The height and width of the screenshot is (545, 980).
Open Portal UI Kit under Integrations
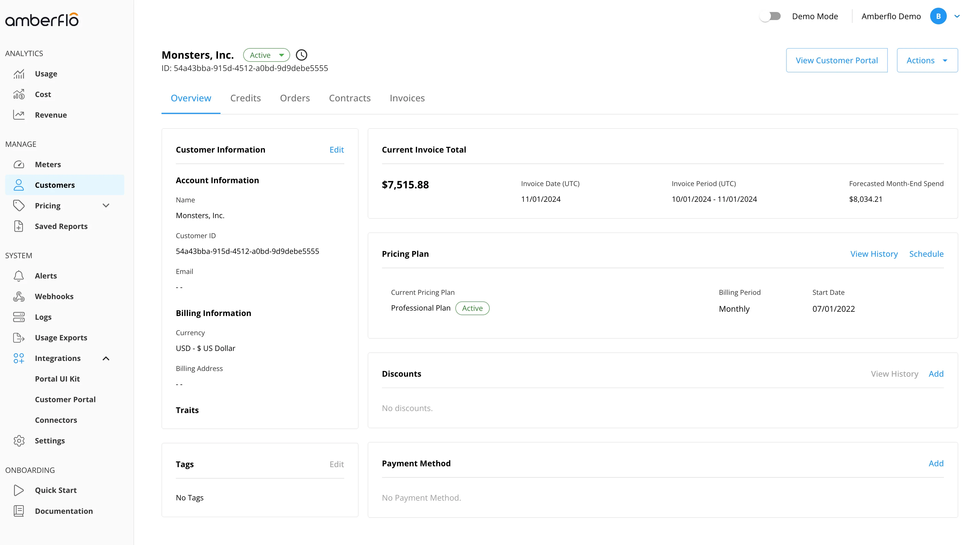pos(57,379)
